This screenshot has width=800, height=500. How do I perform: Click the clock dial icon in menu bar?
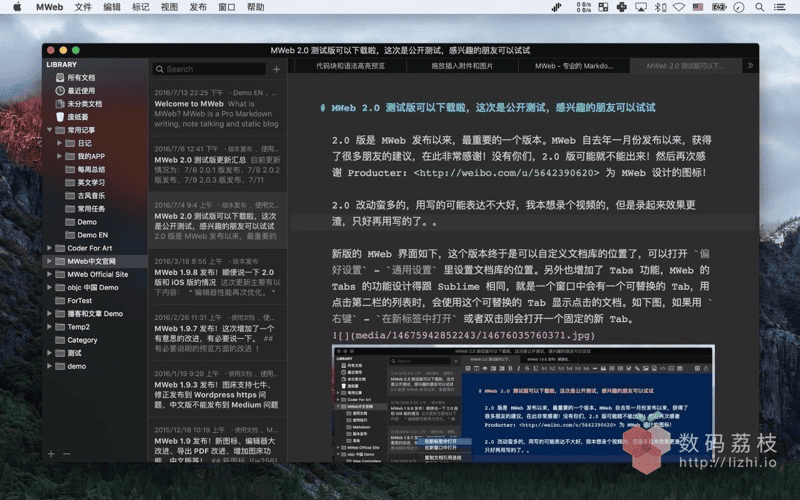point(739,7)
